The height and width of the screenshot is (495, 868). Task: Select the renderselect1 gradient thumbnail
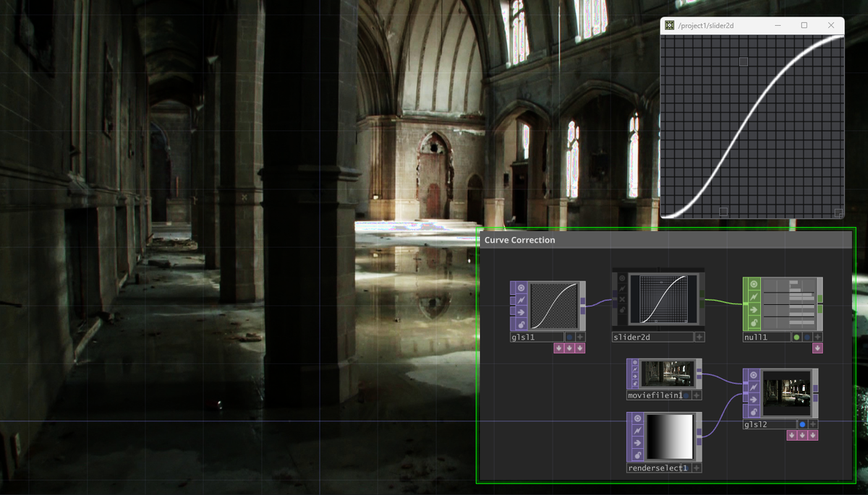point(669,437)
